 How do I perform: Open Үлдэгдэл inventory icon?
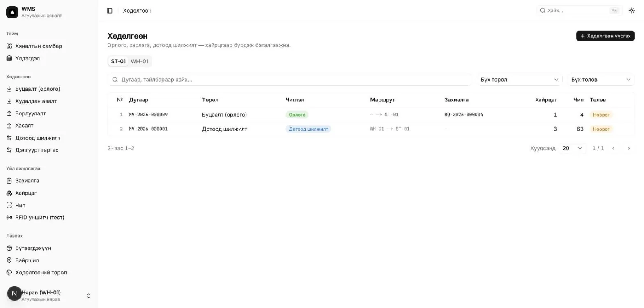click(x=9, y=58)
